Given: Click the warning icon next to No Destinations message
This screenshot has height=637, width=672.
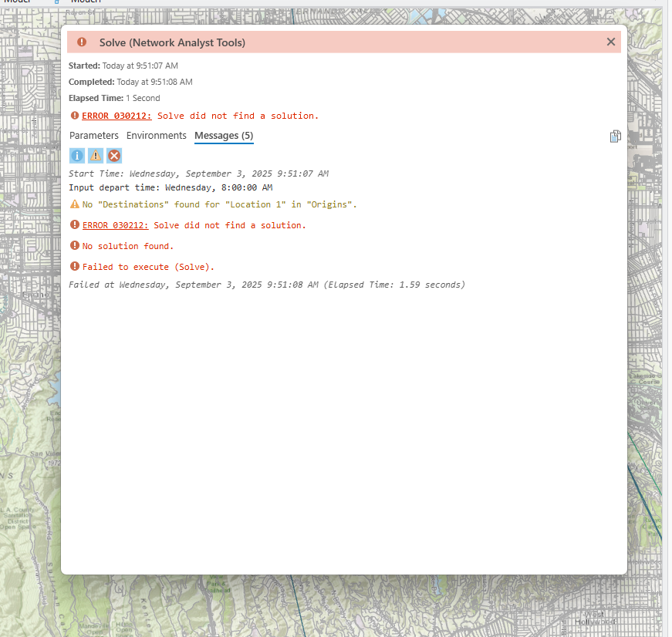Looking at the screenshot, I should 75,204.
